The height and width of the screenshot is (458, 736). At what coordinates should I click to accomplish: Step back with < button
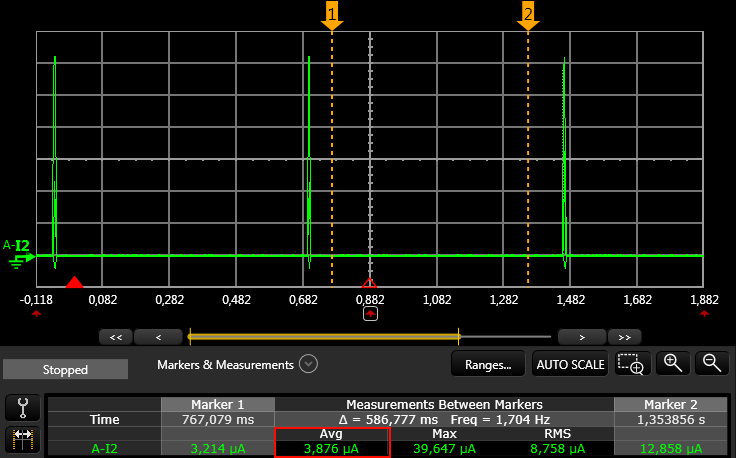point(158,337)
